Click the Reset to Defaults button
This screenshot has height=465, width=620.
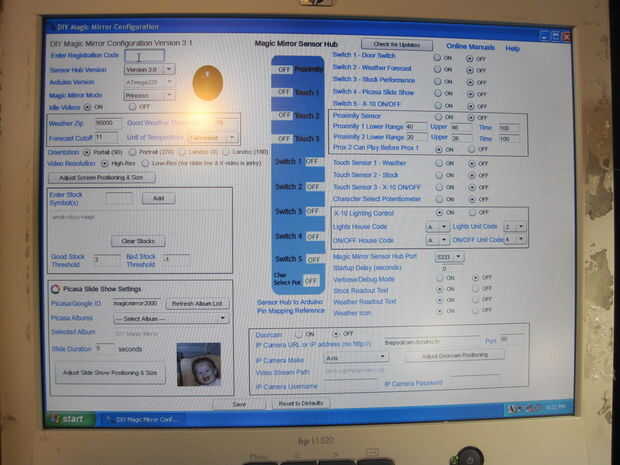tap(301, 403)
